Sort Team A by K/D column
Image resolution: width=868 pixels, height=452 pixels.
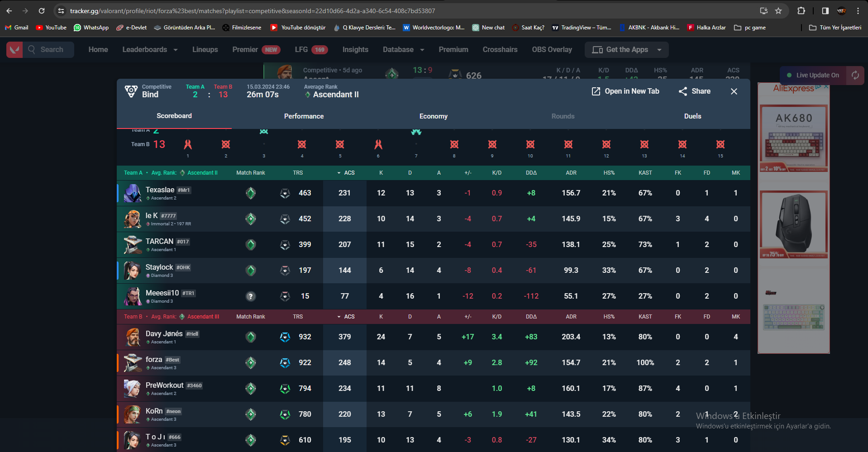[497, 173]
